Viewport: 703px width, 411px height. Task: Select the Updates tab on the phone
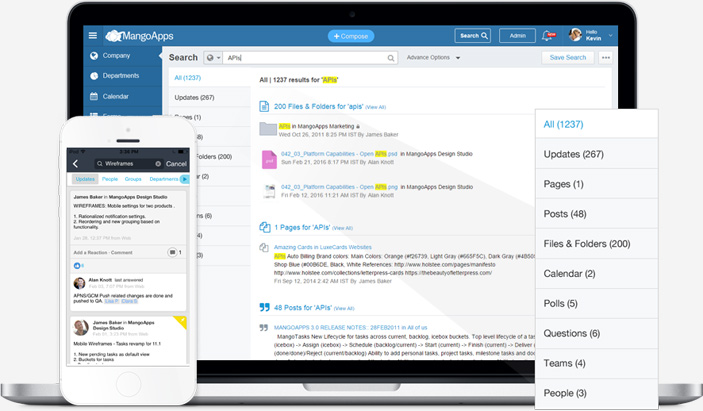(85, 179)
